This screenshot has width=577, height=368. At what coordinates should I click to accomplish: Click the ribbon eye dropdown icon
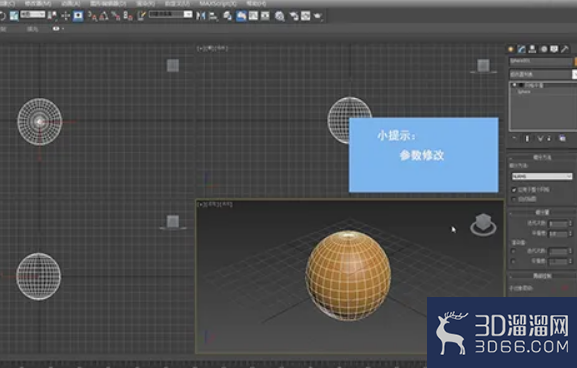tap(57, 28)
